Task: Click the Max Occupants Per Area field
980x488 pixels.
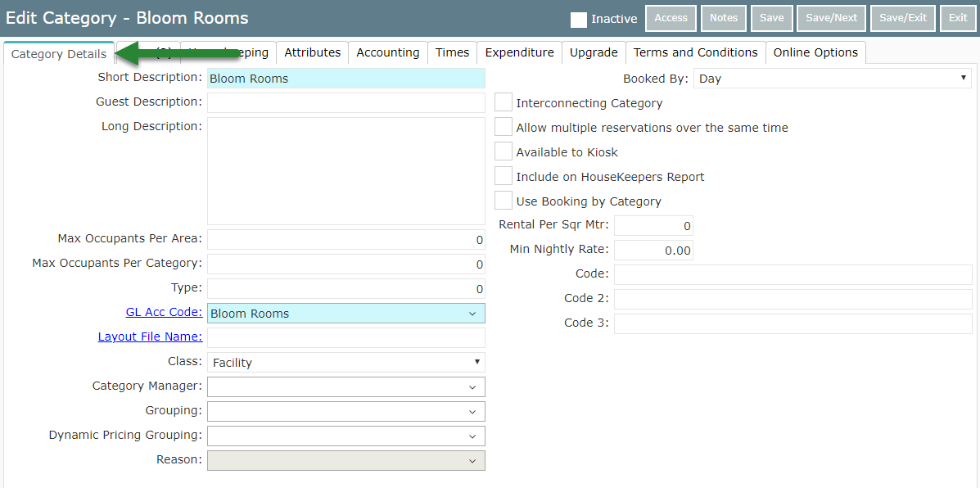Action: (345, 239)
